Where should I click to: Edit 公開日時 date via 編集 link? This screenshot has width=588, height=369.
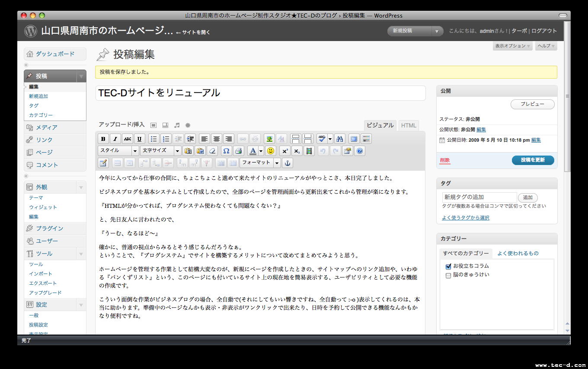(x=536, y=140)
